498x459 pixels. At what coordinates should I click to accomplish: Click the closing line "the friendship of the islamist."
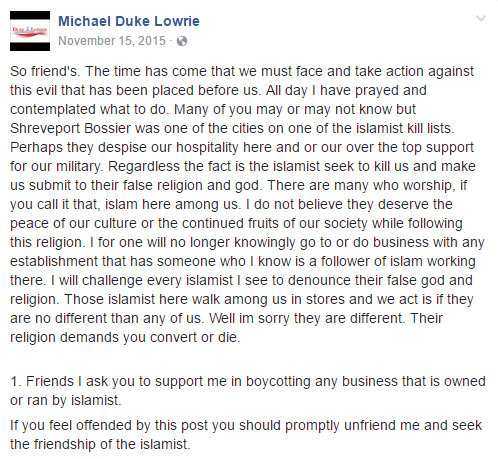click(100, 444)
